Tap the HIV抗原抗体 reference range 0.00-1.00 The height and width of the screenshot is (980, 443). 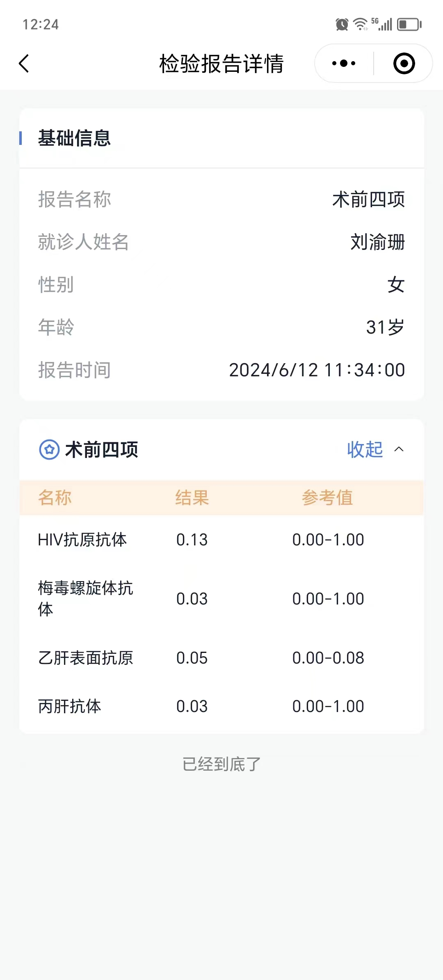pyautogui.click(x=328, y=540)
